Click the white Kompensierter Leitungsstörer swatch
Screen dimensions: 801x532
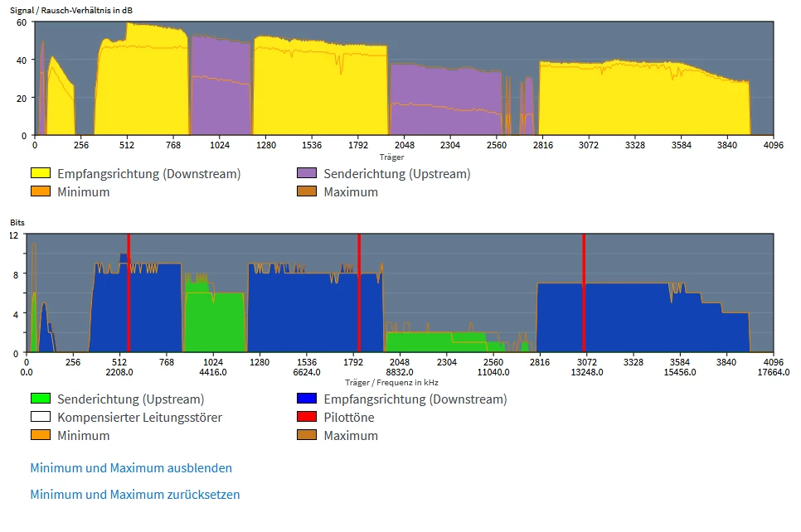pos(41,417)
